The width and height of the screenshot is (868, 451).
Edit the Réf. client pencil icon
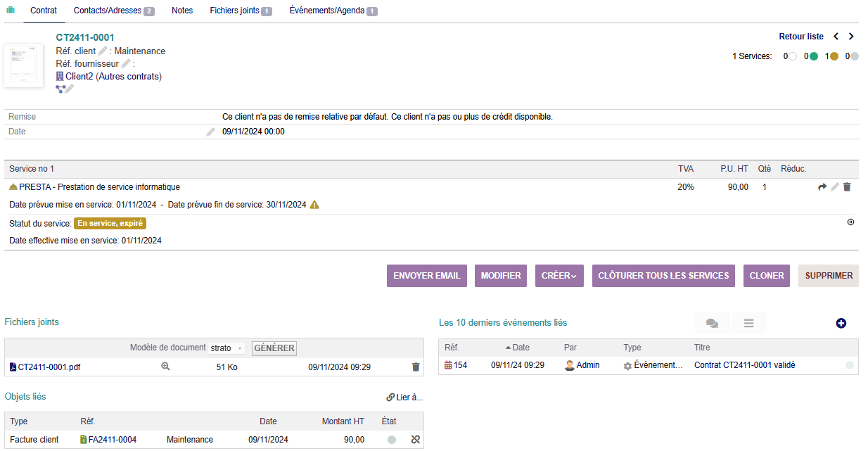(103, 51)
